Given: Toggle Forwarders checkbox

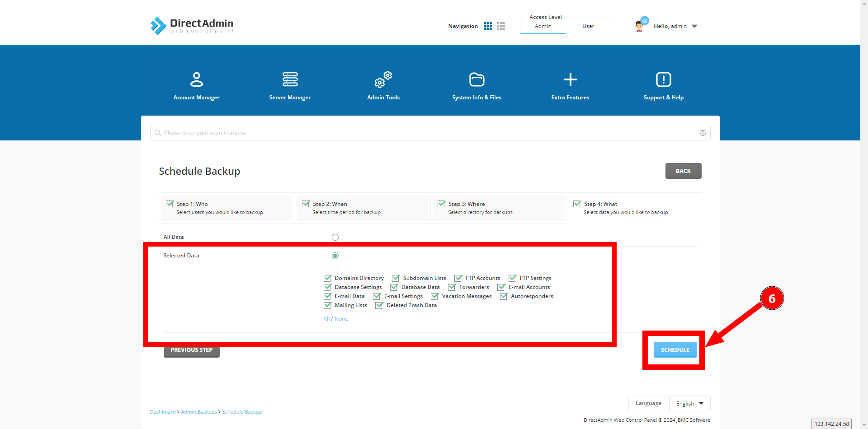Looking at the screenshot, I should (x=452, y=287).
